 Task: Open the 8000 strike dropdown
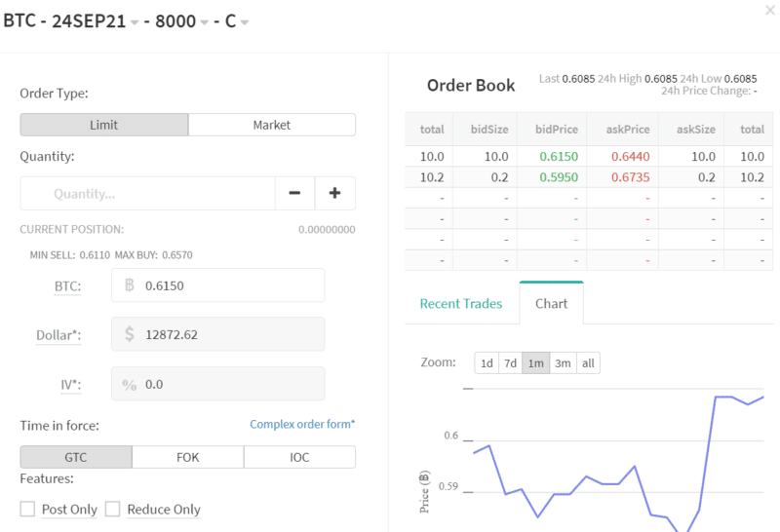[x=204, y=22]
